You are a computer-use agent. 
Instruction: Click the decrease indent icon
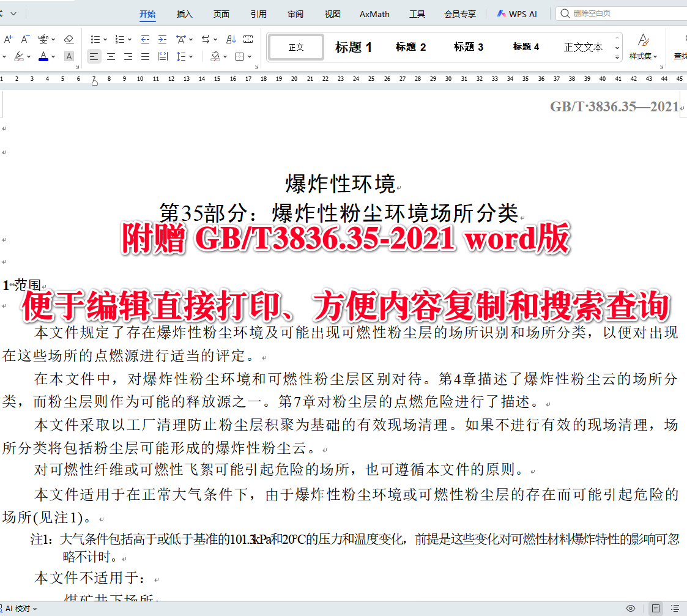[145, 39]
